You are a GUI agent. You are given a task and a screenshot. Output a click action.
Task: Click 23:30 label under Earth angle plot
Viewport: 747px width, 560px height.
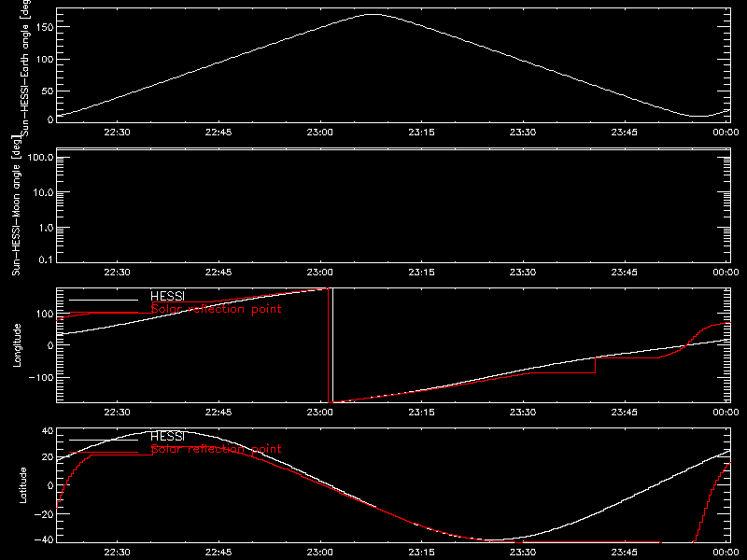point(523,132)
